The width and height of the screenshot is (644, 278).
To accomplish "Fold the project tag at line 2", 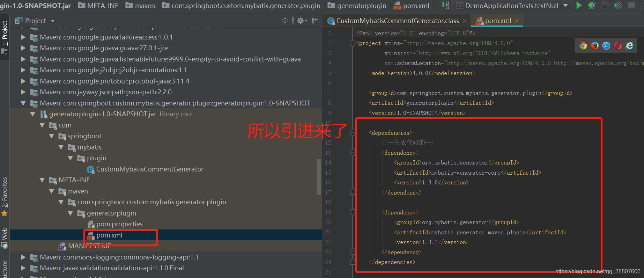I will pyautogui.click(x=353, y=43).
